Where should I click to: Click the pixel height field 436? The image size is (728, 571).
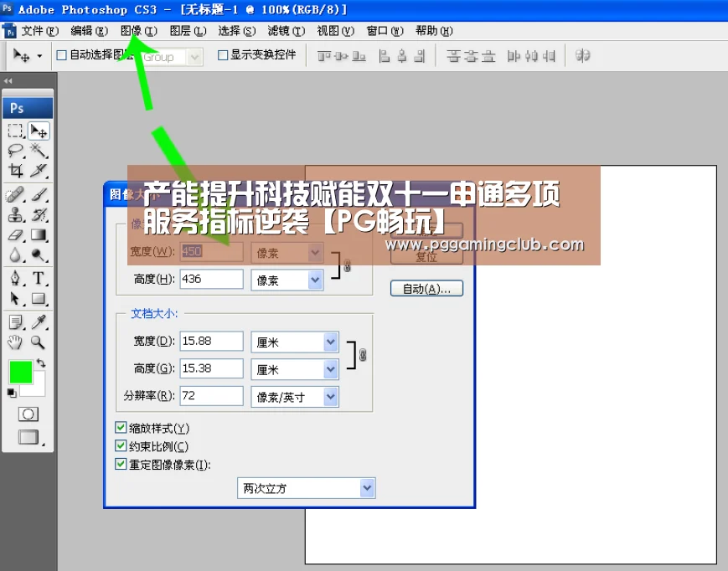[x=211, y=280]
